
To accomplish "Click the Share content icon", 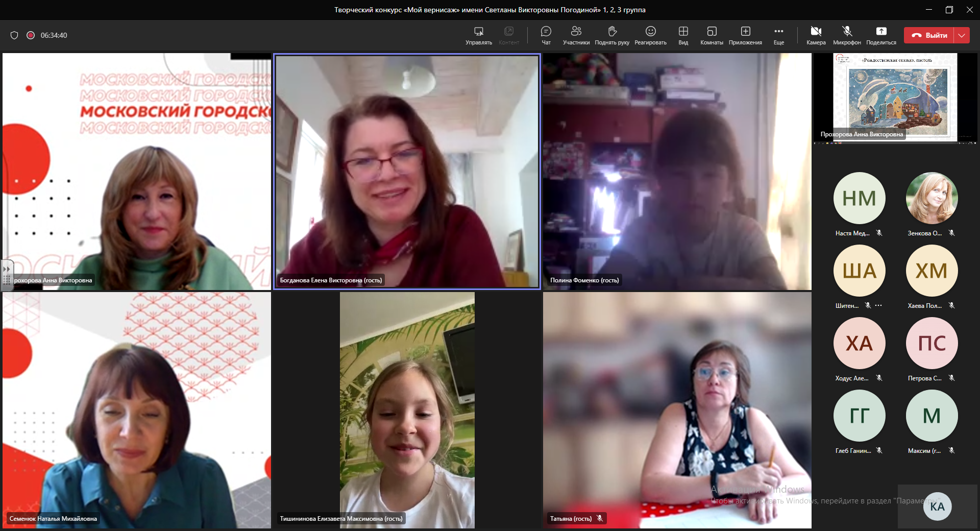I will pos(881,35).
